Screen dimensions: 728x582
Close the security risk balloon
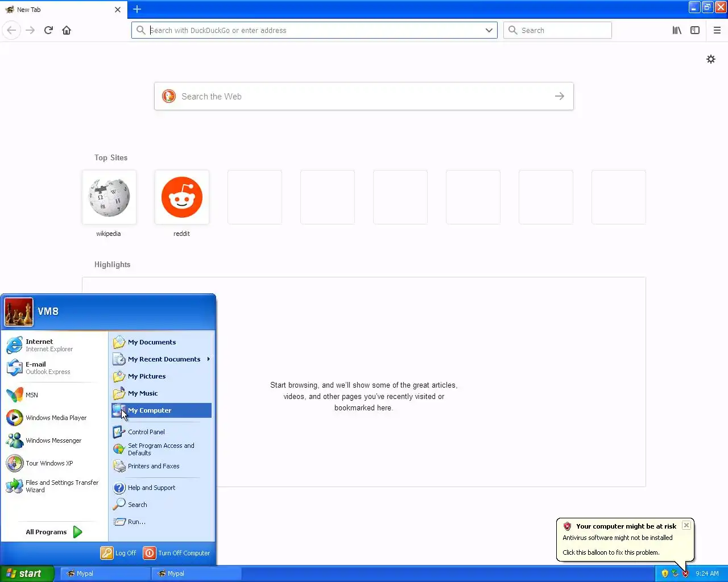(x=686, y=525)
